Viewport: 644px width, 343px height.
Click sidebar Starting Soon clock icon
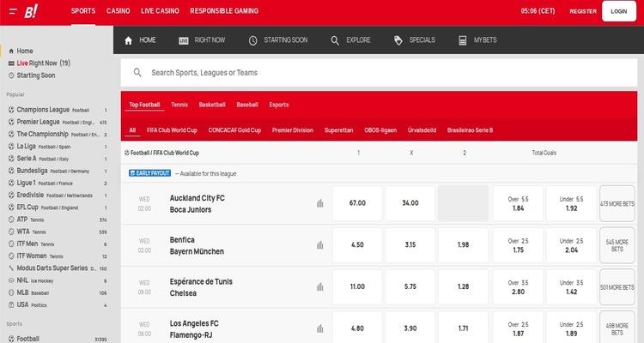click(x=11, y=75)
